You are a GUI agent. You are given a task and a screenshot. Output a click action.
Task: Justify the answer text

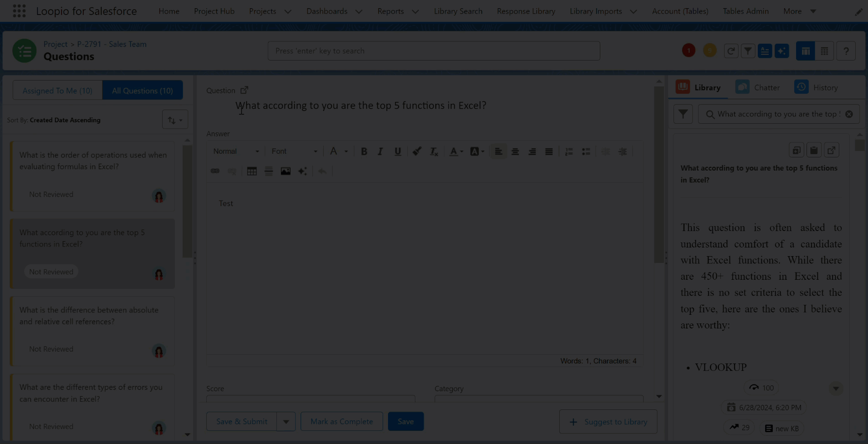pyautogui.click(x=549, y=151)
